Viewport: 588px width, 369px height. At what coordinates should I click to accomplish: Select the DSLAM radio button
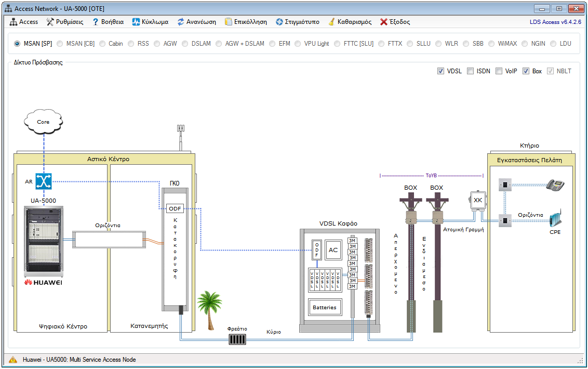pos(185,44)
